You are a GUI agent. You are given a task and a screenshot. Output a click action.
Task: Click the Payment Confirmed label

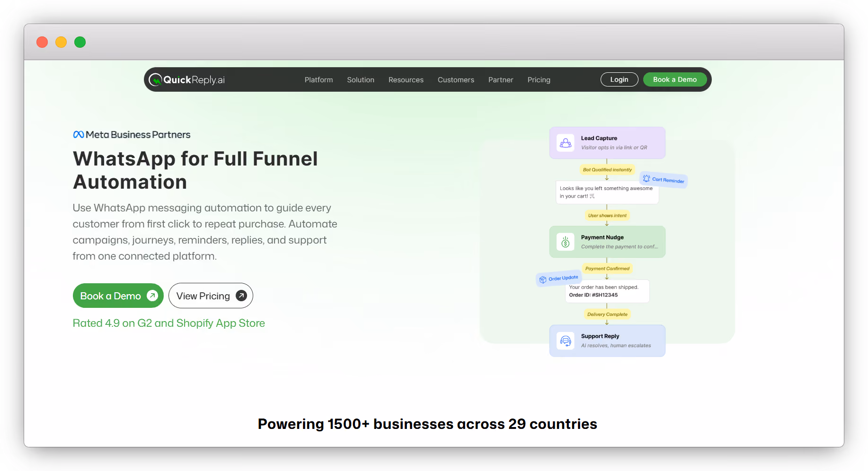[607, 269]
